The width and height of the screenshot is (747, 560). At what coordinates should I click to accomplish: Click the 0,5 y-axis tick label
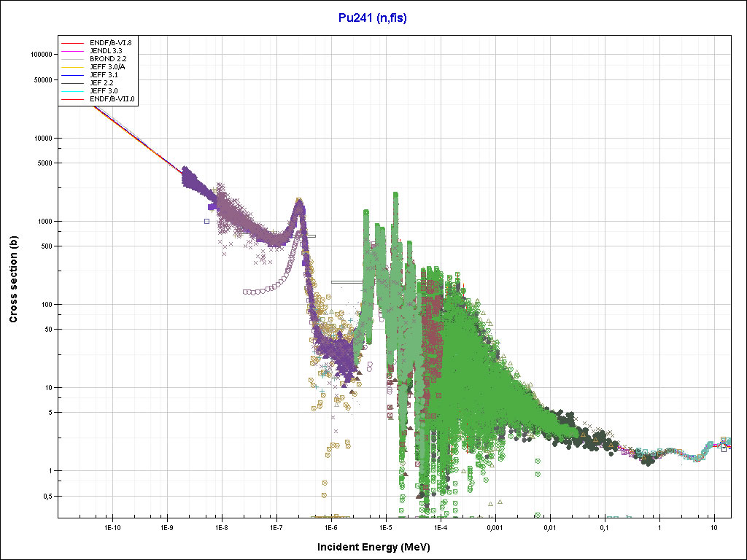(x=49, y=496)
